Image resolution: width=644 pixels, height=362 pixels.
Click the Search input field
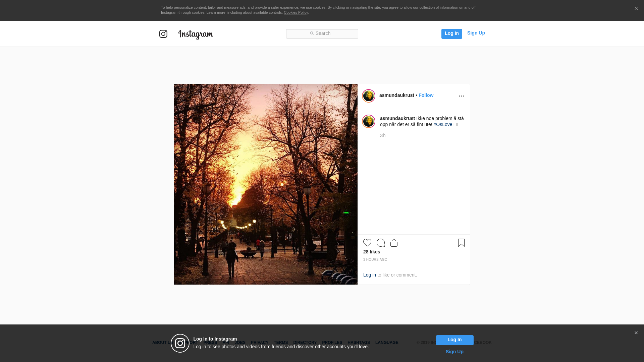(x=322, y=34)
